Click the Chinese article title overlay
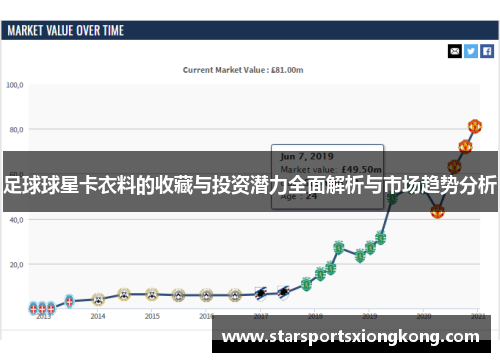The width and height of the screenshot is (500, 362). 250,185
